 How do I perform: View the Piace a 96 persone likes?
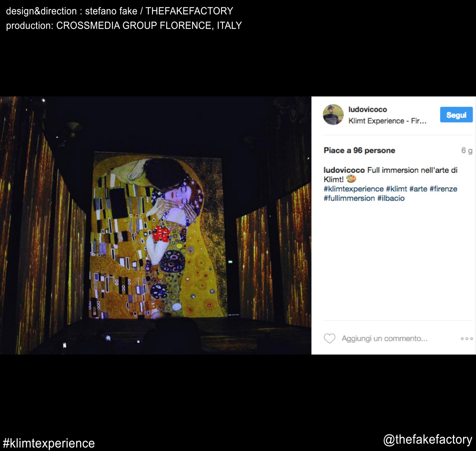[x=359, y=150]
